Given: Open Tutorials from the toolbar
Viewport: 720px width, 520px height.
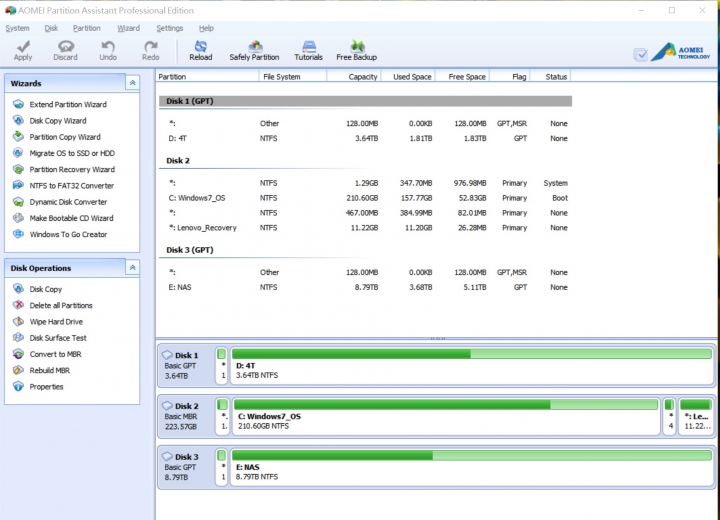Looking at the screenshot, I should pyautogui.click(x=308, y=50).
